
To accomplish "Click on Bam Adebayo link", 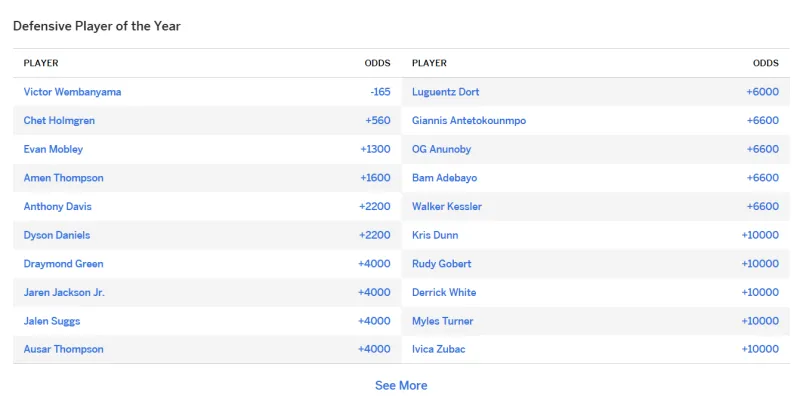I will (444, 178).
